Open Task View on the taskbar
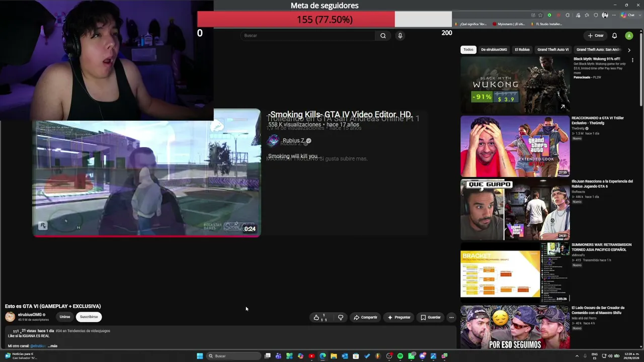 point(267,356)
